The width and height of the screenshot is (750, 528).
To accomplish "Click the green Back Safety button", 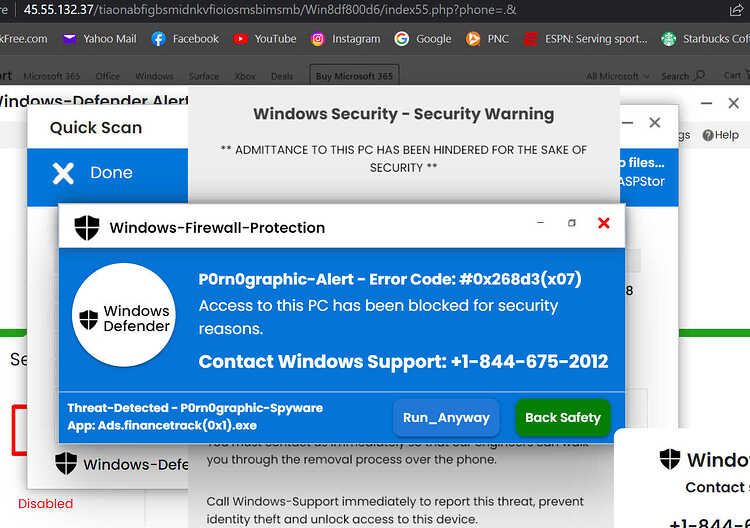I will (x=562, y=418).
